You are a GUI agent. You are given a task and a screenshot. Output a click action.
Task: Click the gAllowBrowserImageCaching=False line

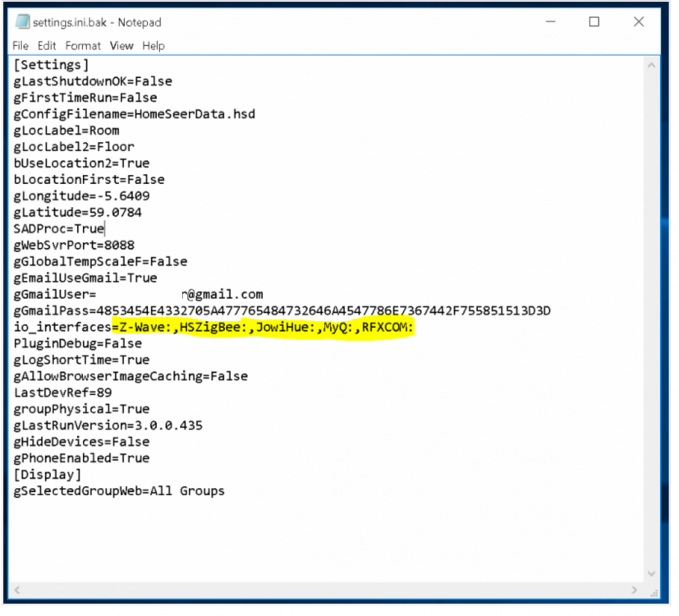tap(131, 376)
